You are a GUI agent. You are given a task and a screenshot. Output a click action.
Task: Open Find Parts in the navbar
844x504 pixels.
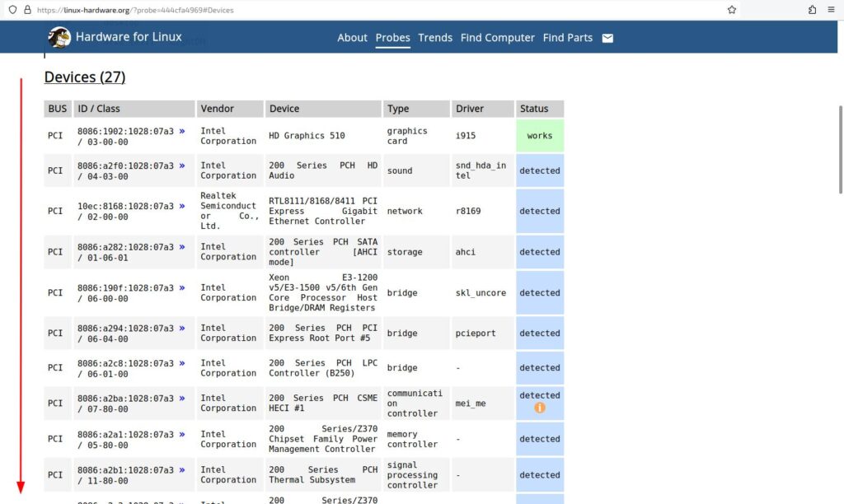pyautogui.click(x=567, y=38)
